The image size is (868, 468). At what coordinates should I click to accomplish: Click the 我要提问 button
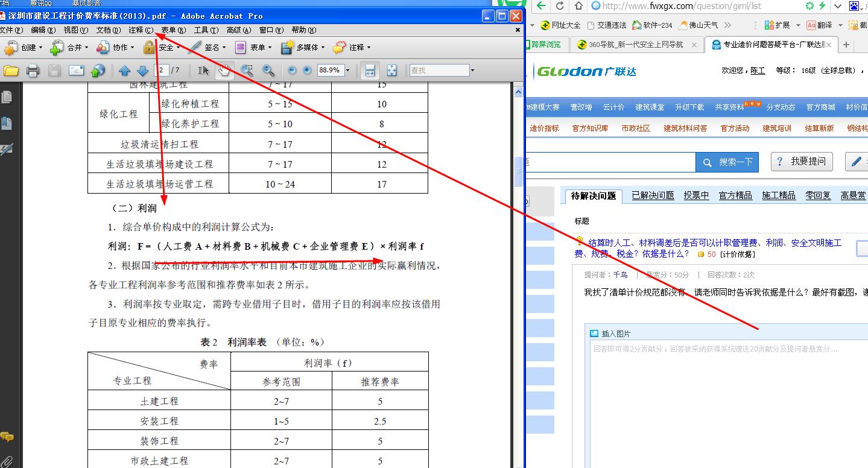tap(801, 162)
